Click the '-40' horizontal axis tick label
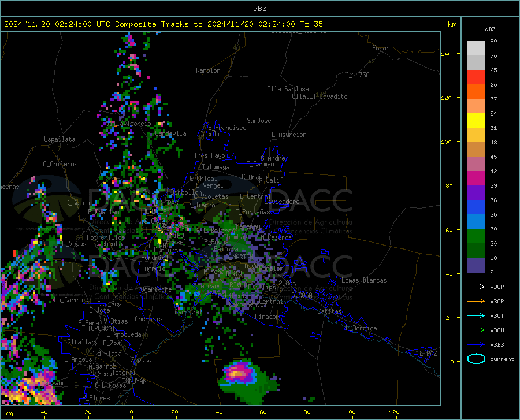 tap(42, 412)
